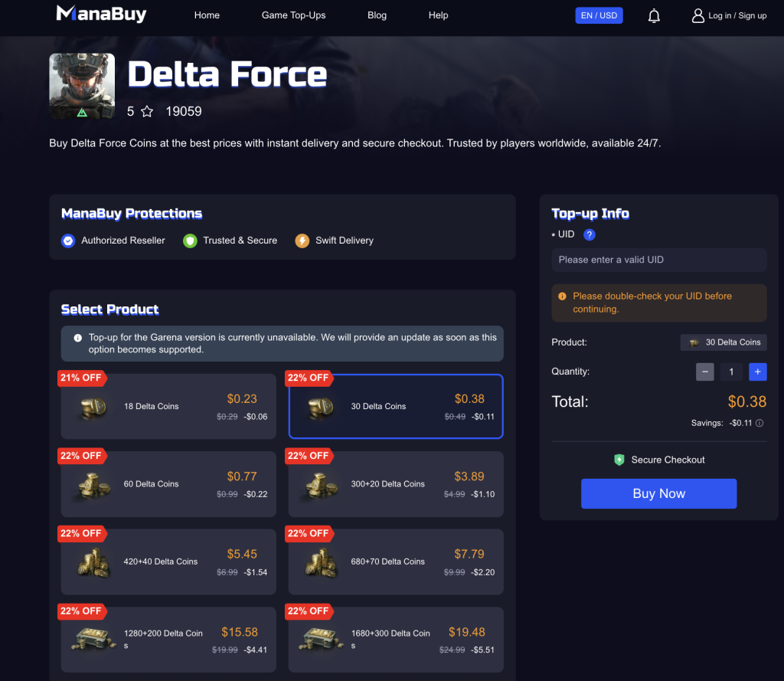The width and height of the screenshot is (784, 681).
Task: Open the notifications bell
Action: tap(654, 15)
